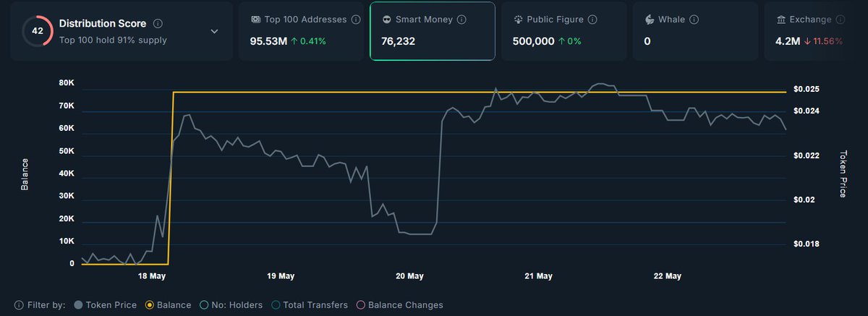
Task: Click the Exchange bank building icon
Action: tap(780, 20)
